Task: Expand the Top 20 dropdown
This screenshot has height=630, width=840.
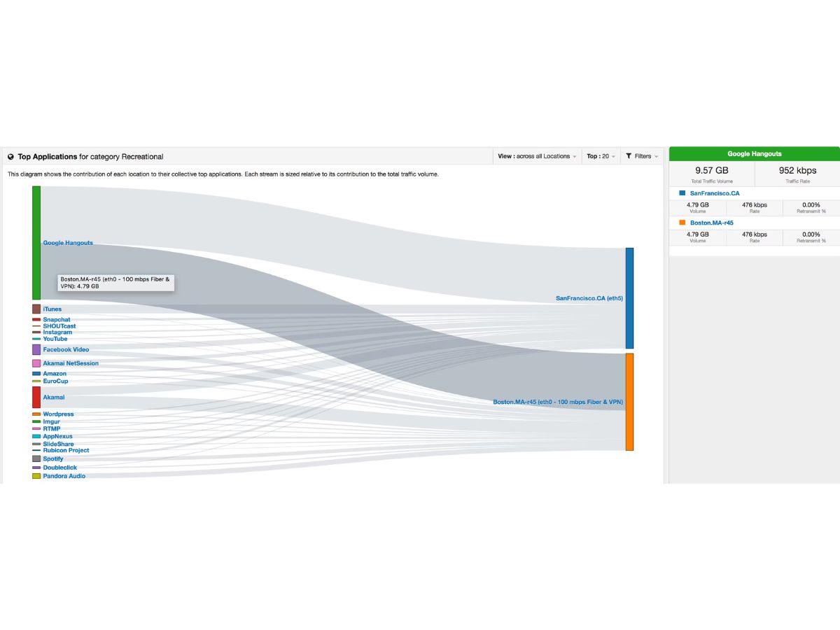Action: [601, 156]
